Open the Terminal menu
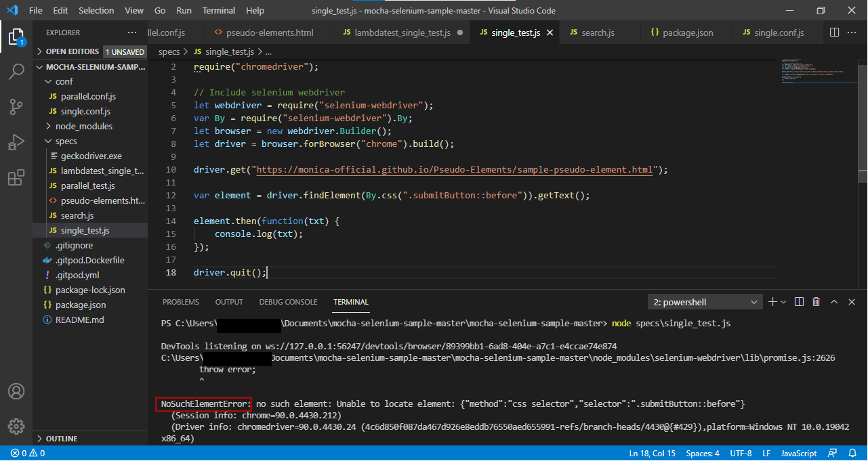The image size is (868, 461). coord(219,11)
